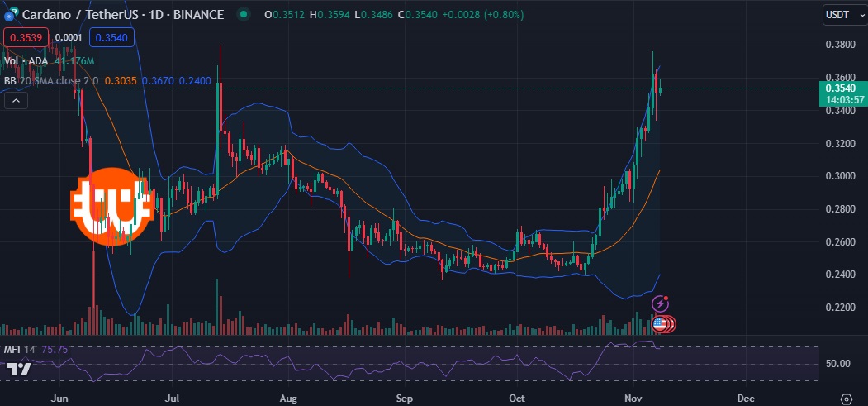Click the Dec label on time axis
The width and height of the screenshot is (868, 406).
coord(746,399)
